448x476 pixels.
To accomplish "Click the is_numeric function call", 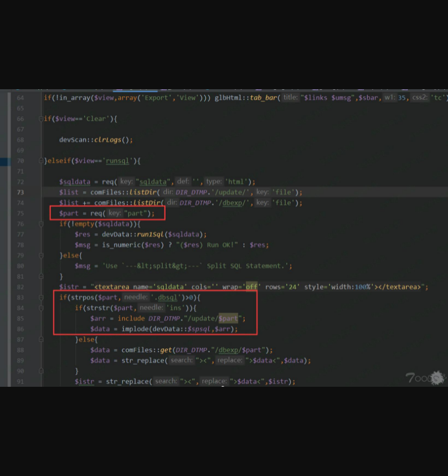I will tap(125, 245).
